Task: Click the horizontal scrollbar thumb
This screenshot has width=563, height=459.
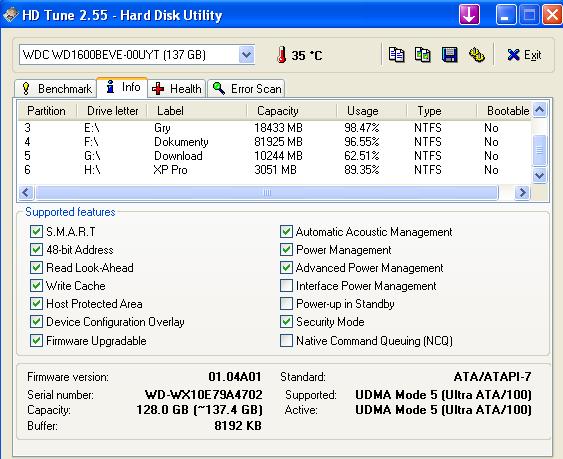Action: click(267, 193)
